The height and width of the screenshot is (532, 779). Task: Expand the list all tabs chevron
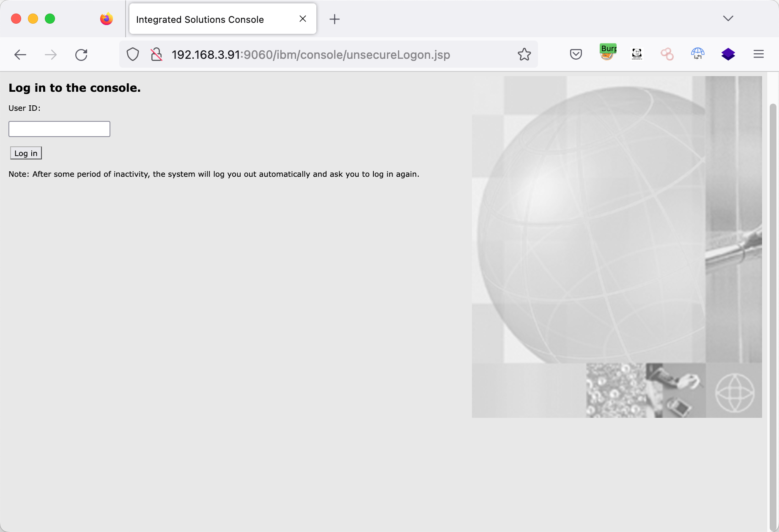pyautogui.click(x=728, y=19)
